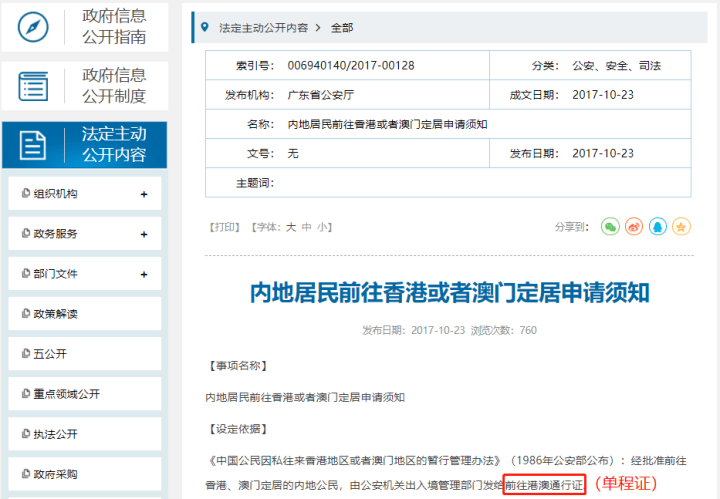Open the 政策解读 sidebar item
The image size is (720, 499).
point(84,314)
